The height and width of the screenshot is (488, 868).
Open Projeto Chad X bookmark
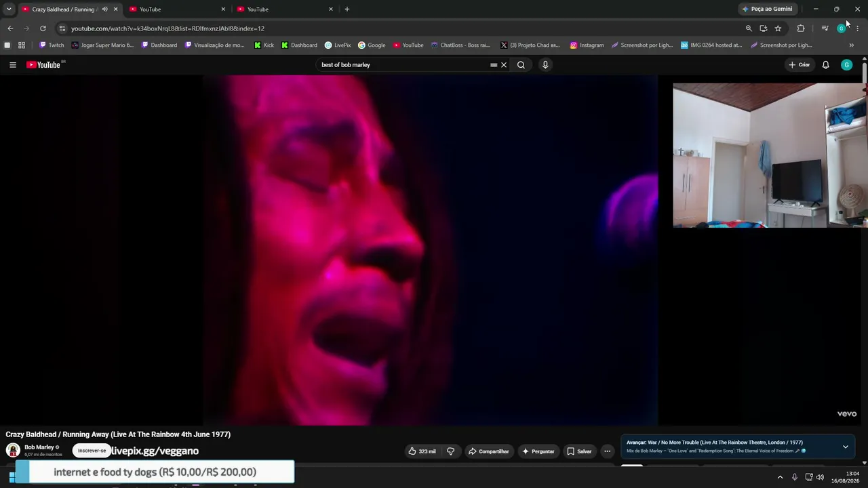pos(530,45)
